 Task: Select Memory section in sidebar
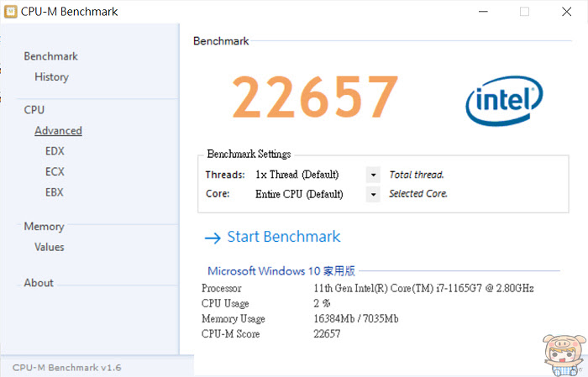[44, 227]
